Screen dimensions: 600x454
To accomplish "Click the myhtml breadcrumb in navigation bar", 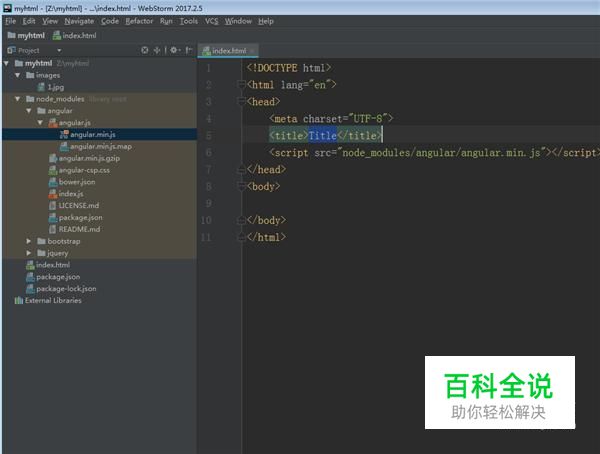I will click(x=26, y=36).
